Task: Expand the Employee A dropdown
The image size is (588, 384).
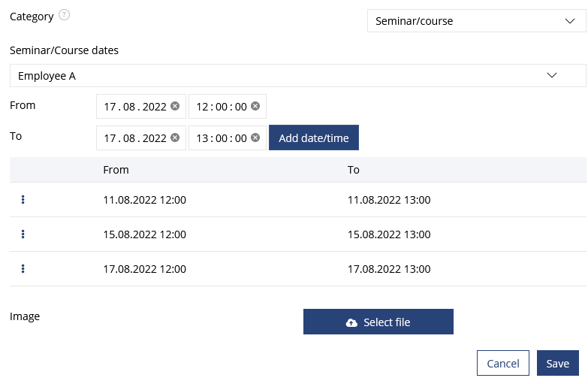Action: coord(297,75)
